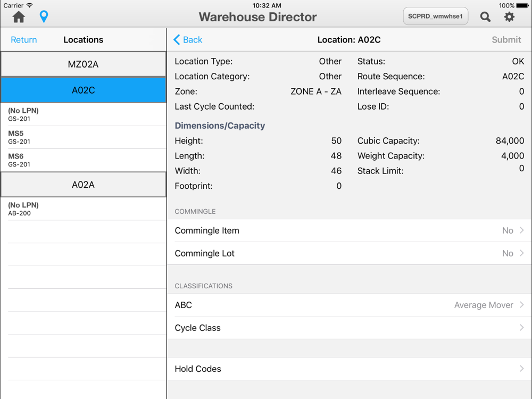Go to the Home screen icon

19,16
